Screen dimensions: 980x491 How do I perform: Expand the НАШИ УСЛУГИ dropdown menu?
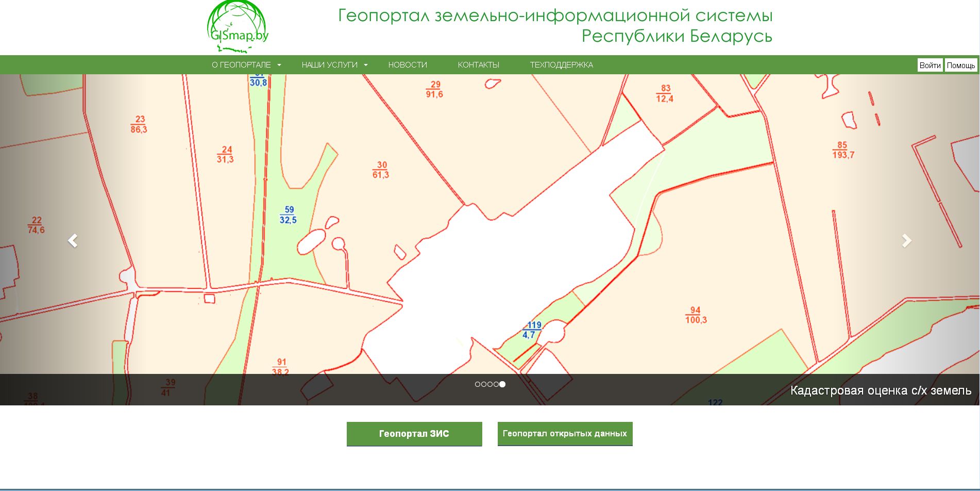tap(334, 65)
